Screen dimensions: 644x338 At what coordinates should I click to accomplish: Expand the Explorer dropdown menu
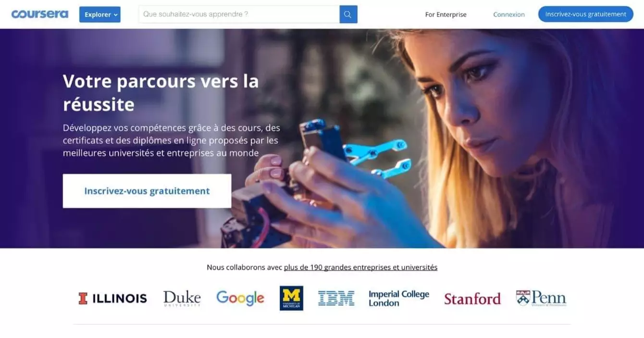100,14
